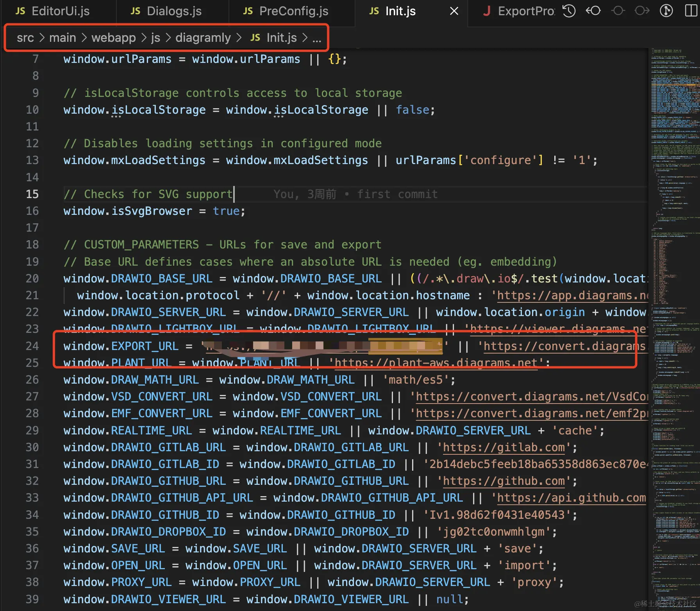
Task: Click window.urlParams on line 7
Action: [118, 59]
